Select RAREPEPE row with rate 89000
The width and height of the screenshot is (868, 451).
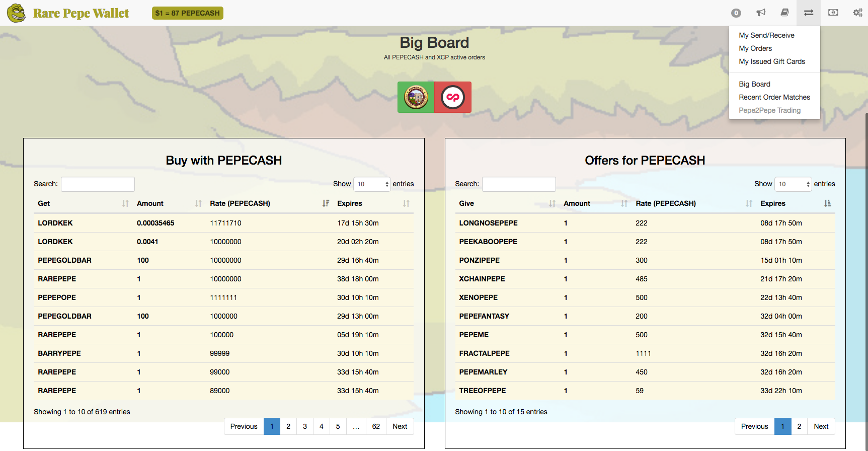pos(223,391)
